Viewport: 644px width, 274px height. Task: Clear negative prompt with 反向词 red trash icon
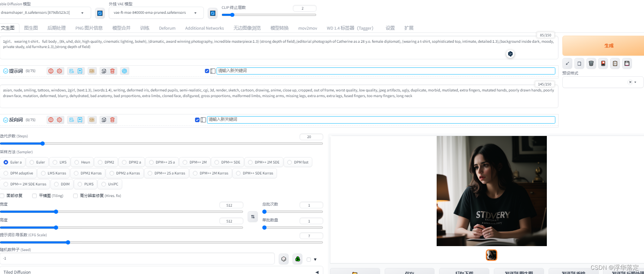112,120
